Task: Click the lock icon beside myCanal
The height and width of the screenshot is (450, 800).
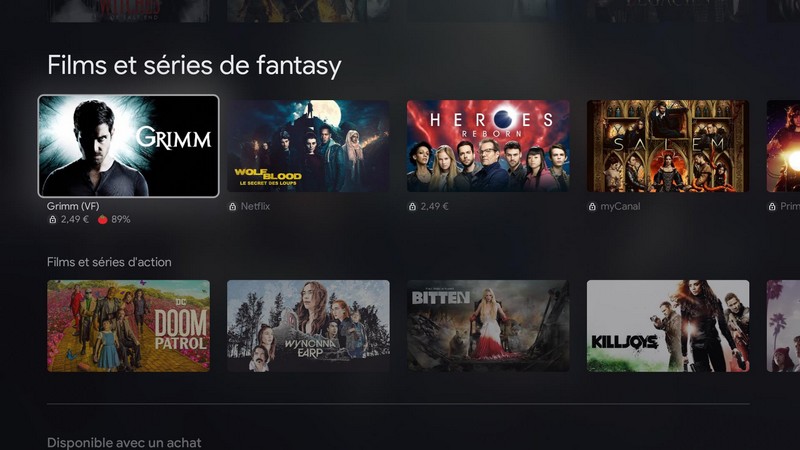Action: (592, 207)
